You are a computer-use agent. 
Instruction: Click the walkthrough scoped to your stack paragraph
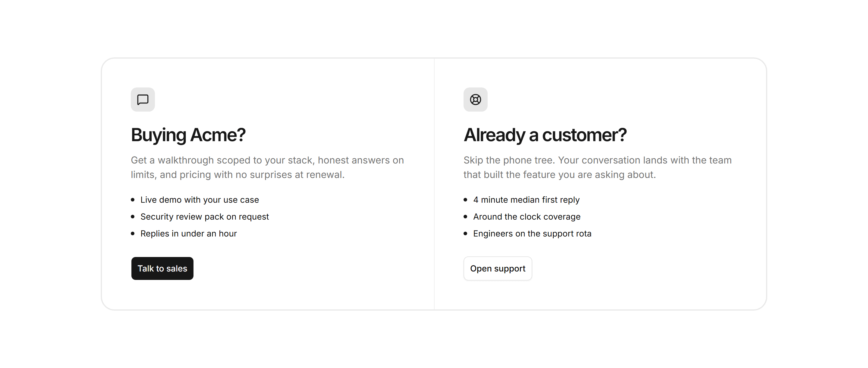pyautogui.click(x=268, y=167)
